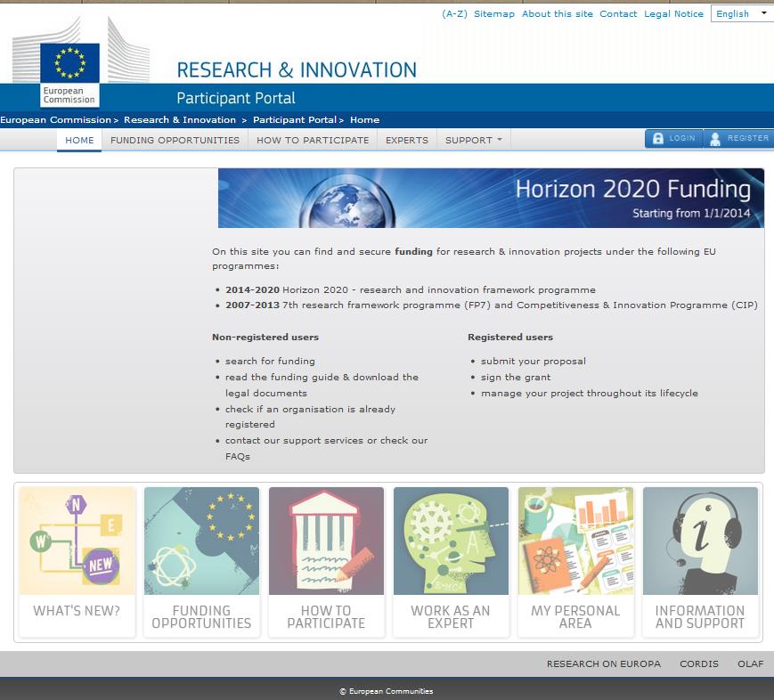The width and height of the screenshot is (774, 700).
Task: Open the OLAF footer link
Action: 750,664
